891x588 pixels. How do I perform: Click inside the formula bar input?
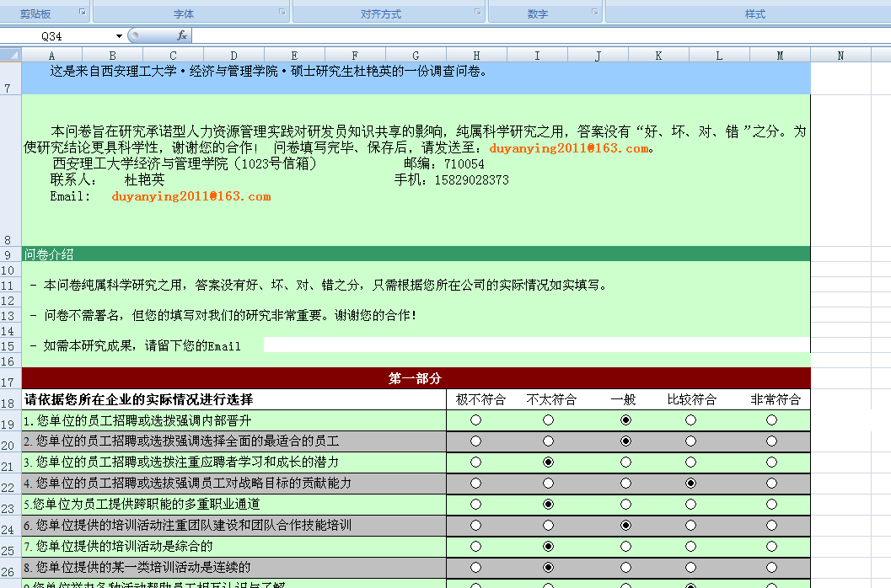click(539, 36)
